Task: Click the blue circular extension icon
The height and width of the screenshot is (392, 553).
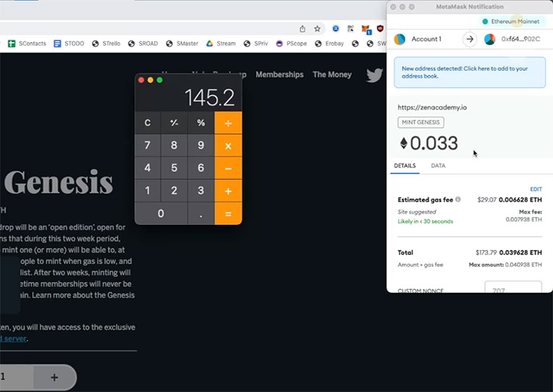Action: (336, 28)
